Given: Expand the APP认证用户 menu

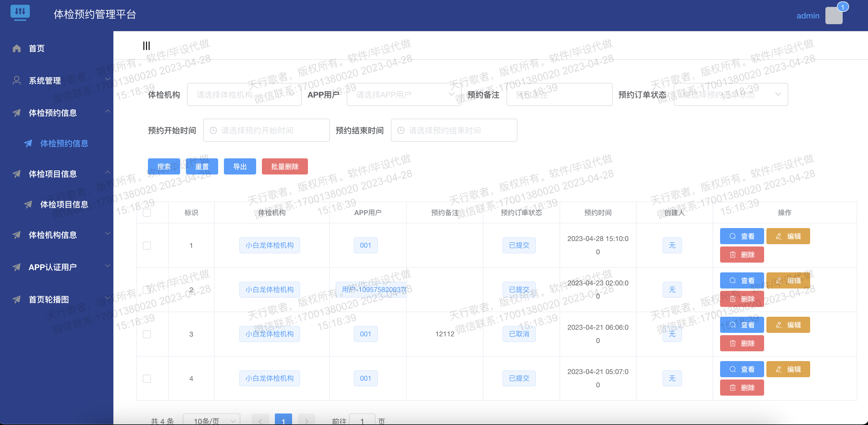Looking at the screenshot, I should (x=53, y=267).
